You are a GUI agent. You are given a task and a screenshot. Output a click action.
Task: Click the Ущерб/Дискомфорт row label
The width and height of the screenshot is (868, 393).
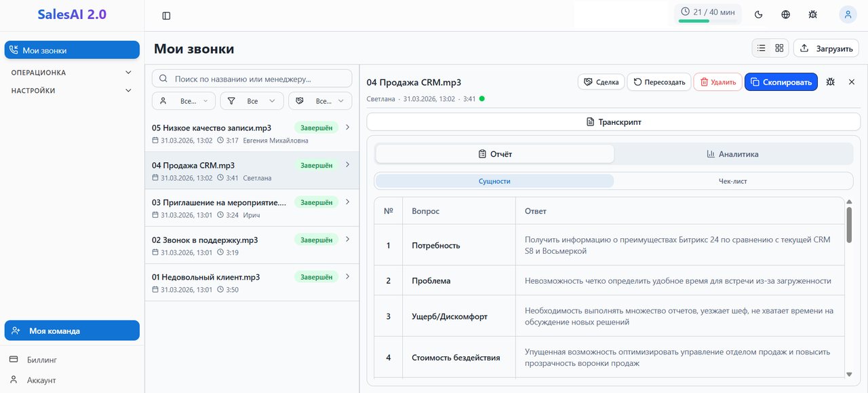pyautogui.click(x=450, y=316)
